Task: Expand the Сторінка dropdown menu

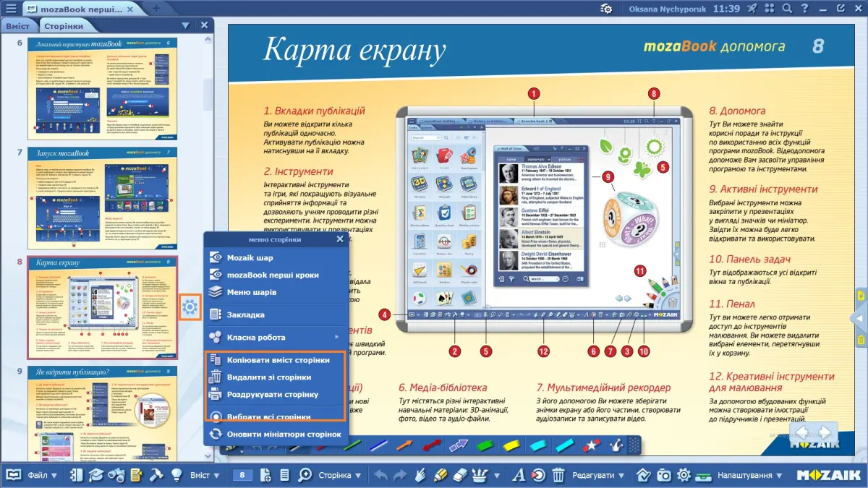Action: pyautogui.click(x=340, y=476)
